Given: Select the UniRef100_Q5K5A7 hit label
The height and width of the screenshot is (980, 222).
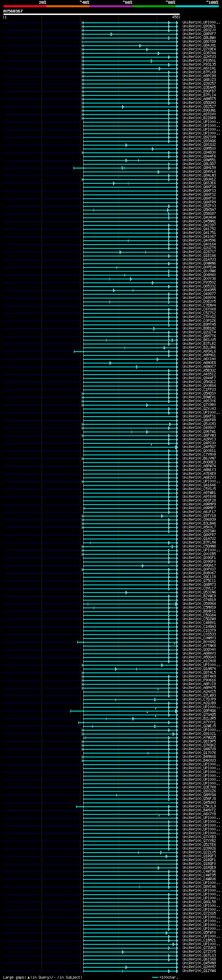Looking at the screenshot, I should [x=199, y=210].
